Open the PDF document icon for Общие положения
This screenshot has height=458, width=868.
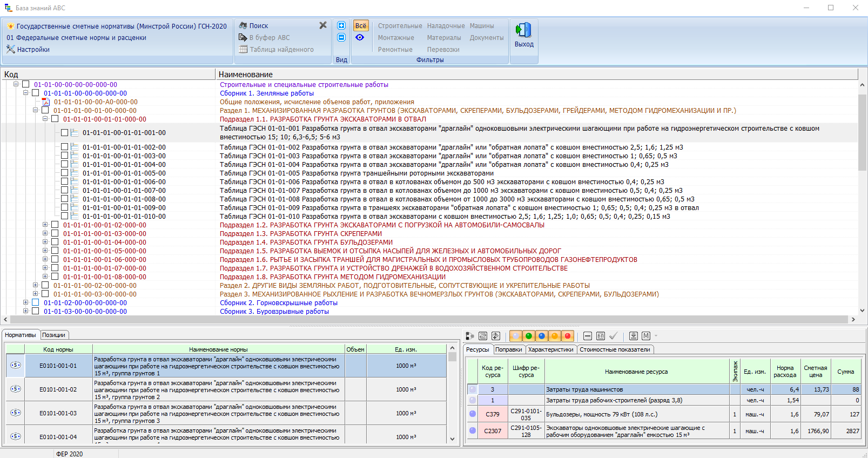click(x=46, y=102)
